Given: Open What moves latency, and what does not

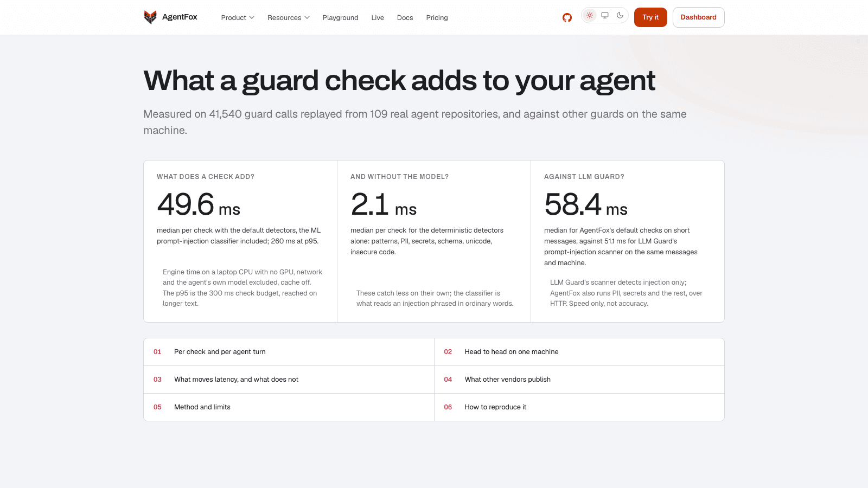Looking at the screenshot, I should coord(289,380).
